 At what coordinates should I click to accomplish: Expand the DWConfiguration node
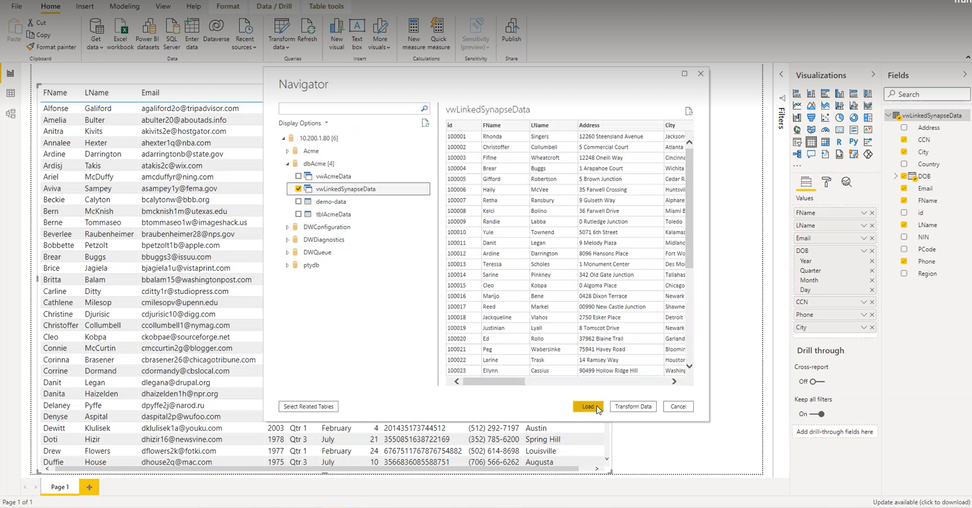287,227
